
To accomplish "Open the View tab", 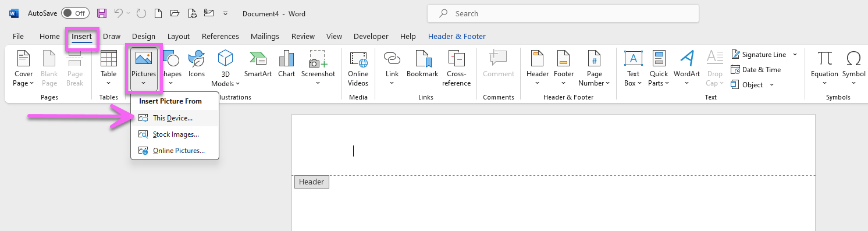I will 334,36.
